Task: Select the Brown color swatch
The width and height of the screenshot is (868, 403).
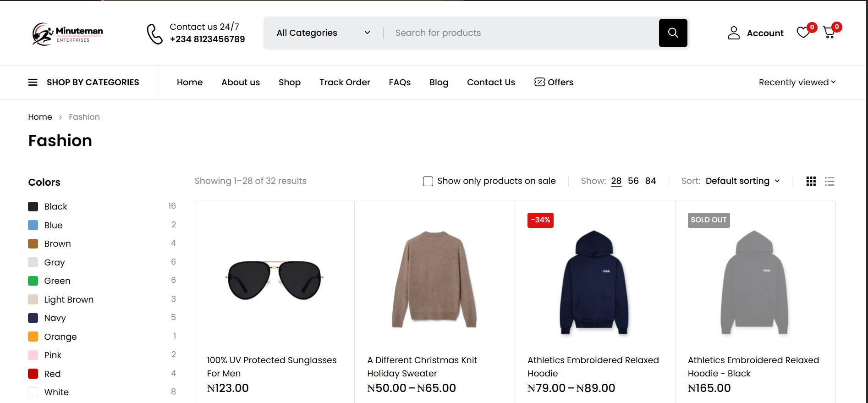Action: point(33,244)
